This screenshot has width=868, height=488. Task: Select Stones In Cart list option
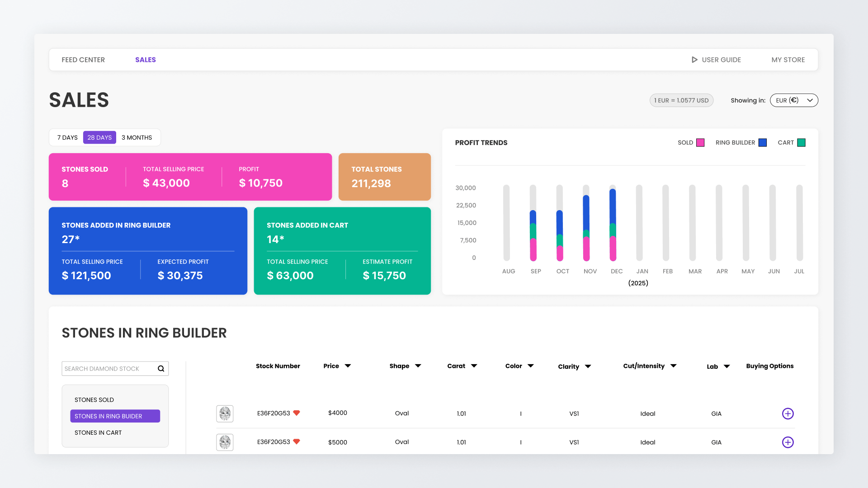(x=98, y=432)
